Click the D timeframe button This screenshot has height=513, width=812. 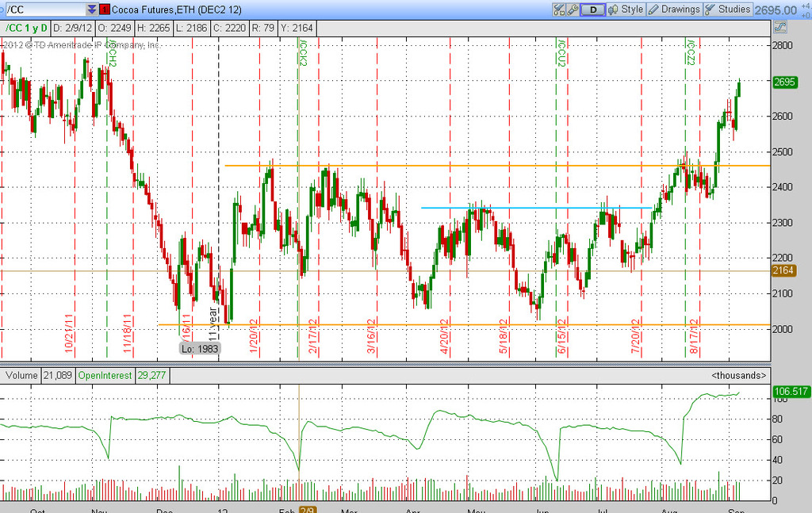coord(592,10)
